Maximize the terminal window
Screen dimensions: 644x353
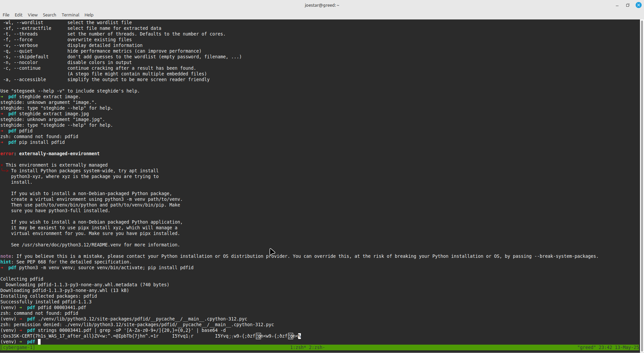[628, 5]
